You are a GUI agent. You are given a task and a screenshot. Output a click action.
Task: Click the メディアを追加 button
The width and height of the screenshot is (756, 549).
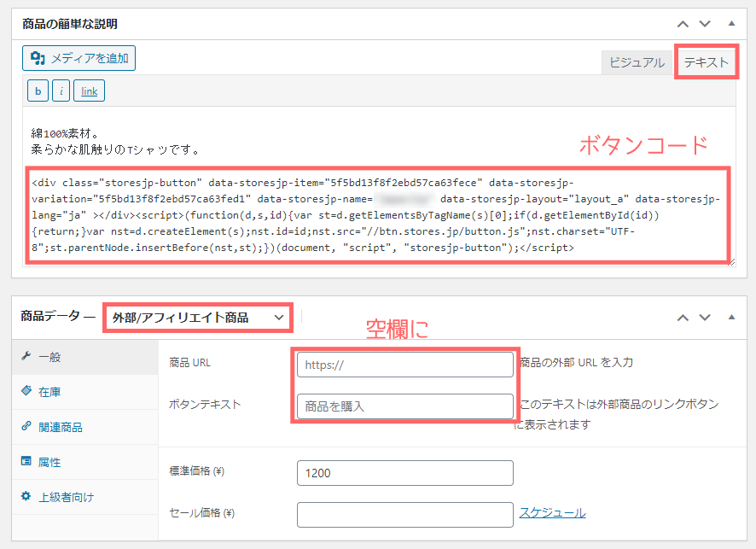click(x=79, y=58)
